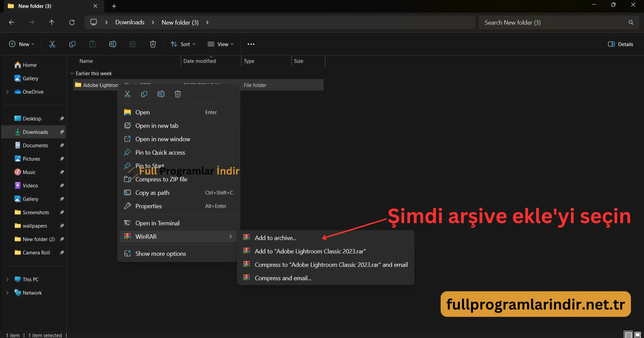This screenshot has width=644, height=338.
Task: Toggle the Details pane button
Action: click(621, 44)
